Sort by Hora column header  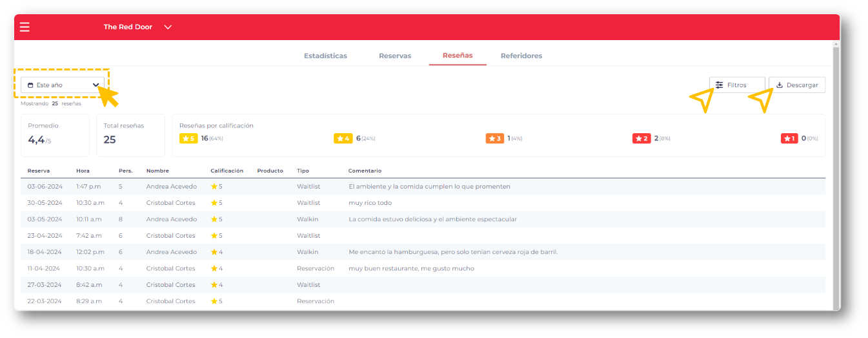(x=83, y=171)
